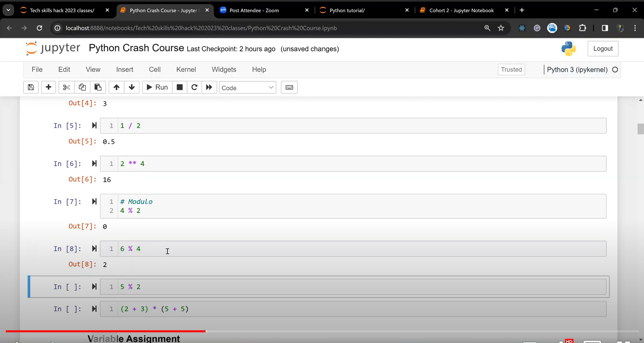
Task: Copy the selected cell
Action: (x=82, y=87)
